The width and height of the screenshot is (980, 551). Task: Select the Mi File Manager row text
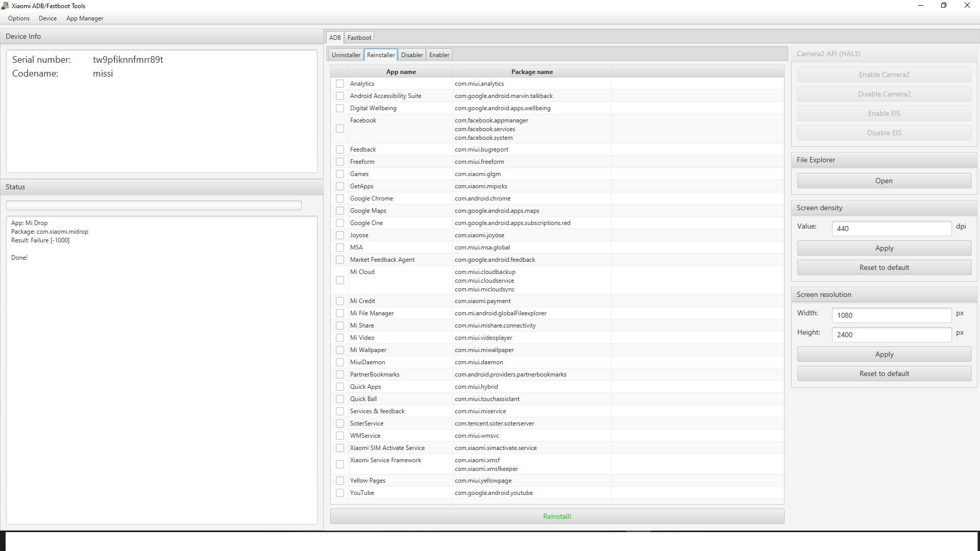pyautogui.click(x=372, y=313)
